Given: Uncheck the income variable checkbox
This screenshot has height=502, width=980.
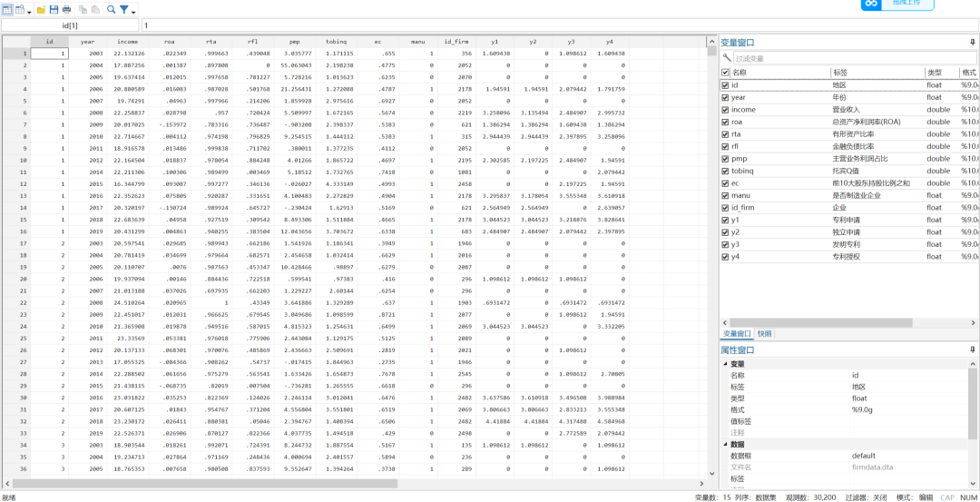Looking at the screenshot, I should [x=725, y=110].
